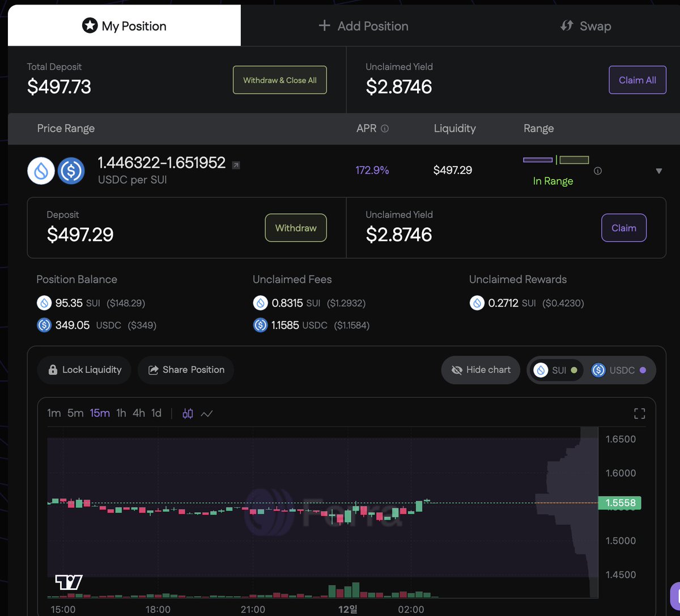Click the In Range status label

pos(553,181)
